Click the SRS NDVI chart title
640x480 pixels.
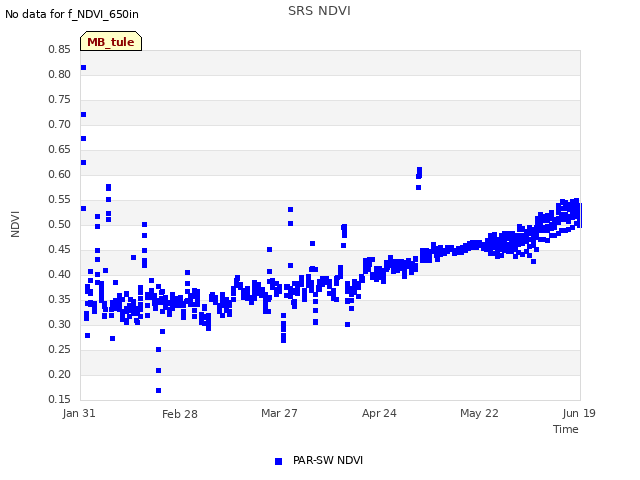point(319,11)
